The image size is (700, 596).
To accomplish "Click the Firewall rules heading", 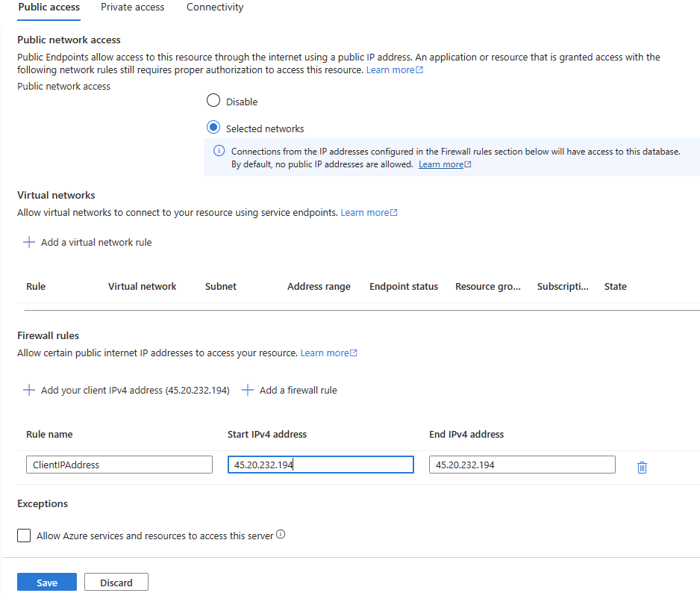I will tap(49, 335).
